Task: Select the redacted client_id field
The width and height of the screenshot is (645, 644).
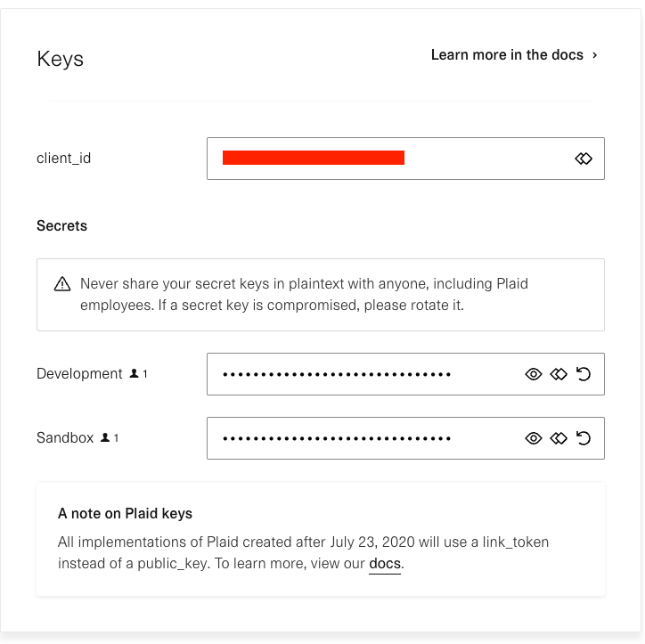Action: tap(405, 159)
